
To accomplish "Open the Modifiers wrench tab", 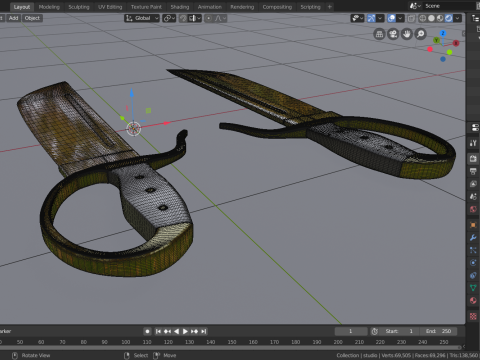I will click(473, 238).
